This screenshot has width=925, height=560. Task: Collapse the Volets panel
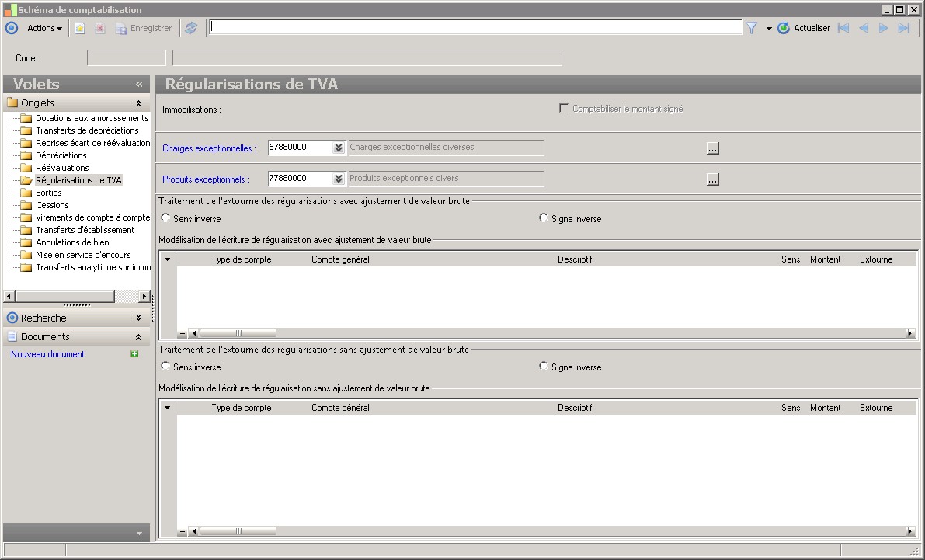(139, 85)
